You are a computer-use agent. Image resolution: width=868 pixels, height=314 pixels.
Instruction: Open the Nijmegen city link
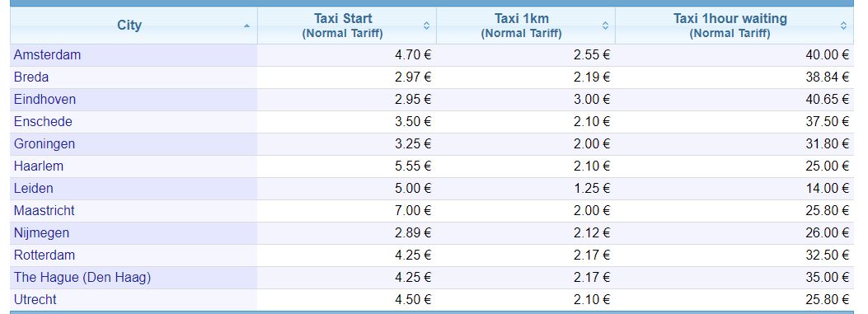[x=41, y=232]
